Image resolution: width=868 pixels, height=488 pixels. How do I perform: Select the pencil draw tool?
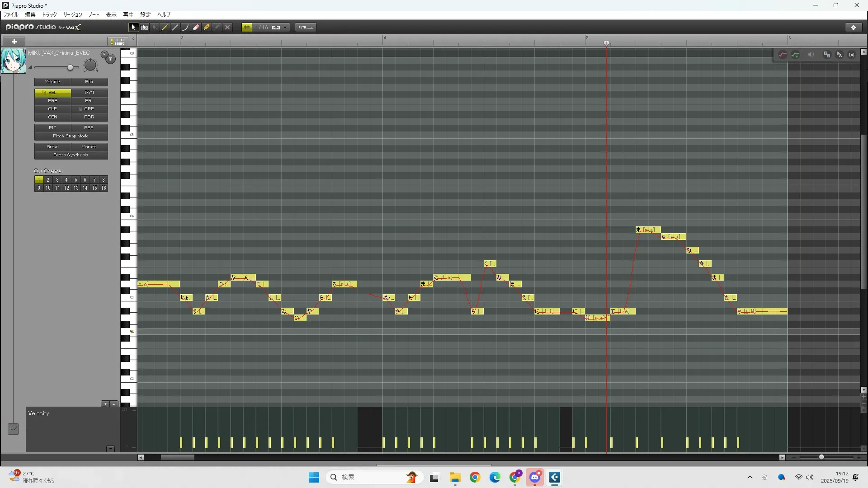click(165, 28)
